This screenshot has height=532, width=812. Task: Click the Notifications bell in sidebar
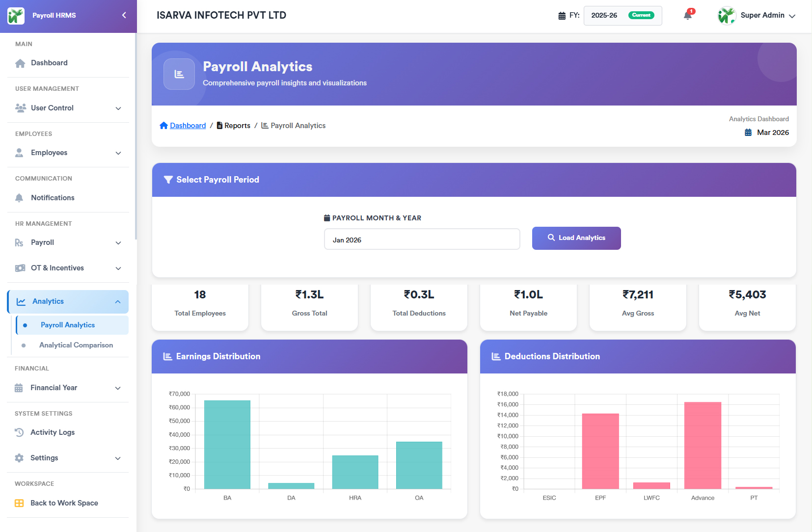pyautogui.click(x=19, y=198)
